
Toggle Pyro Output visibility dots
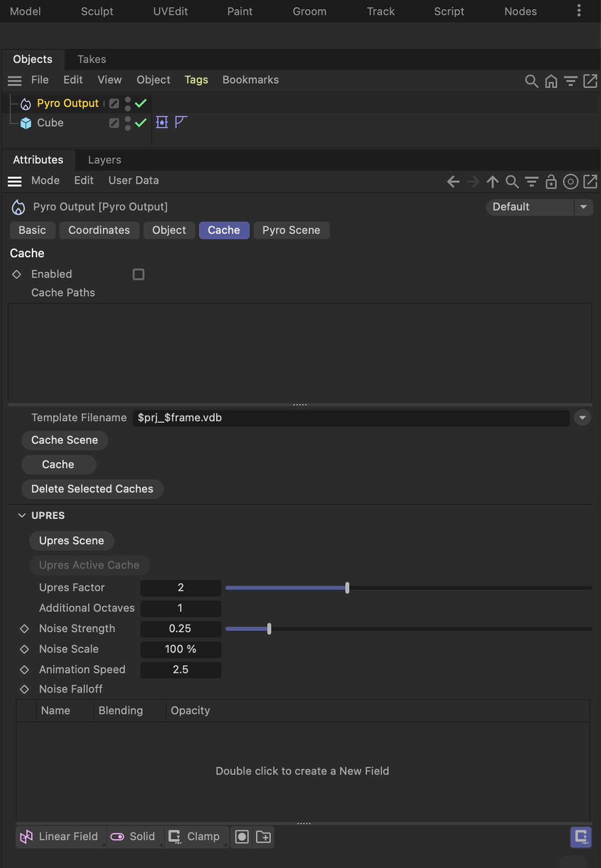(x=128, y=103)
